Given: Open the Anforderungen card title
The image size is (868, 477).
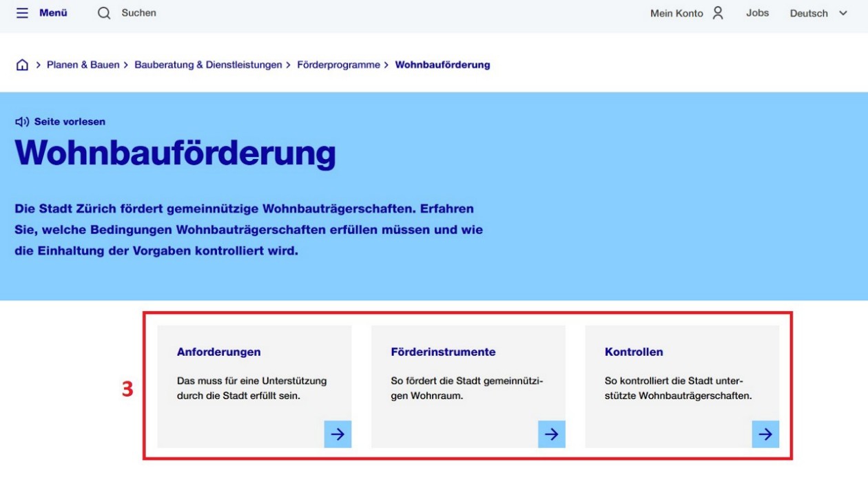Looking at the screenshot, I should tap(218, 352).
